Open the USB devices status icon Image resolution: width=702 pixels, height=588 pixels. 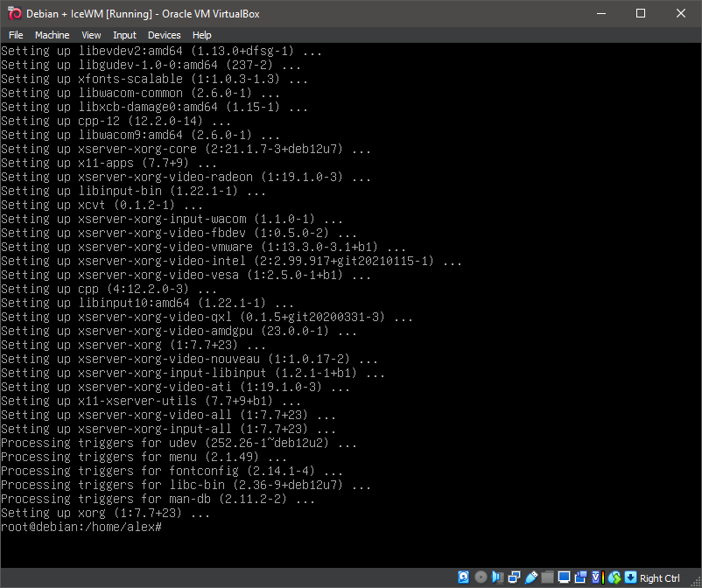(531, 577)
